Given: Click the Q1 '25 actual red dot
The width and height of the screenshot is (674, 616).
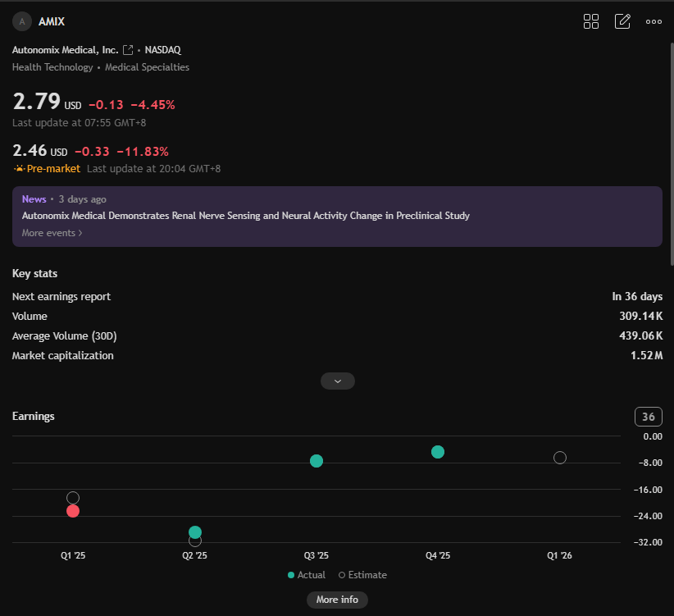Looking at the screenshot, I should (x=73, y=511).
